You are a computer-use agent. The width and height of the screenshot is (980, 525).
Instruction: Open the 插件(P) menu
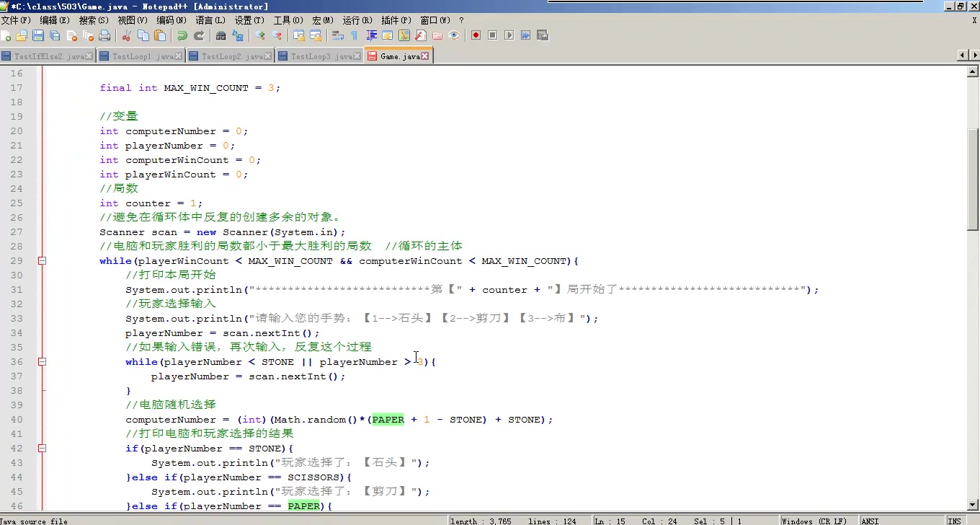pos(396,20)
